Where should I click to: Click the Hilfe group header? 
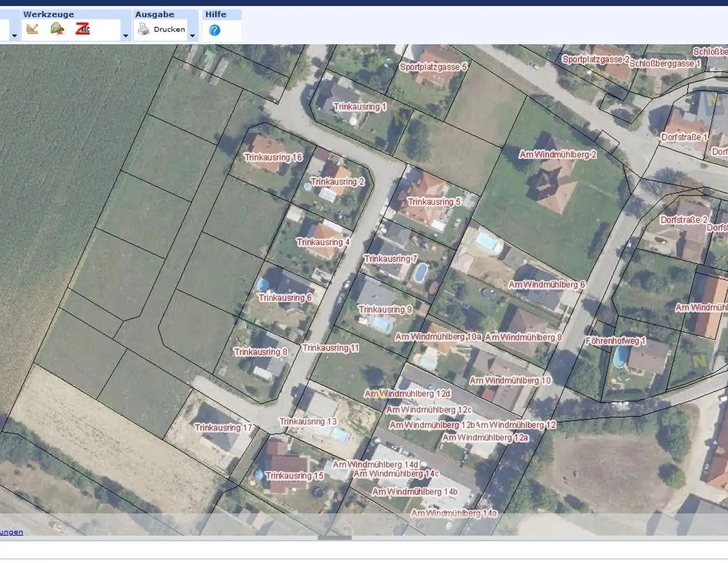216,14
